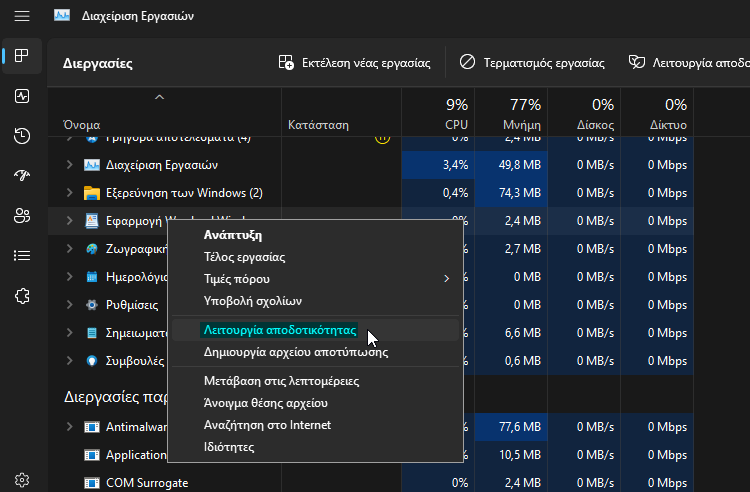The height and width of the screenshot is (492, 750).
Task: Click the 3,4% CPU cell
Action: [438, 165]
